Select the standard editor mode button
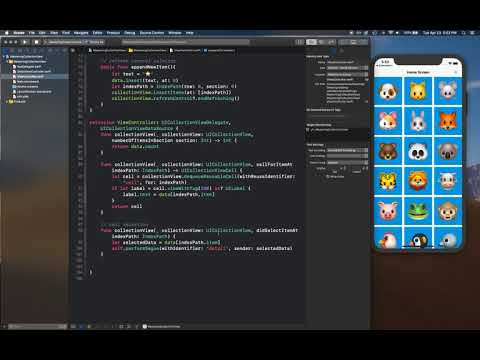The height and width of the screenshot is (360, 480). pos(311,42)
